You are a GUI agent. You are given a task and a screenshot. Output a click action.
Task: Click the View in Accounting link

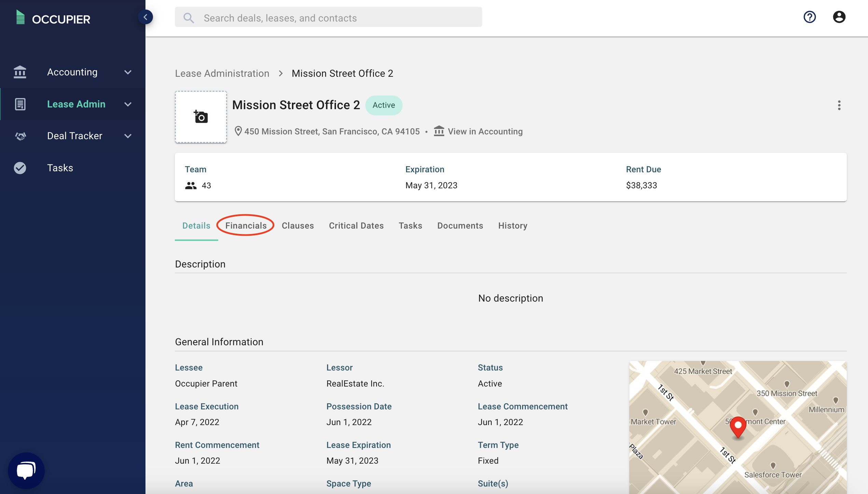click(x=485, y=131)
